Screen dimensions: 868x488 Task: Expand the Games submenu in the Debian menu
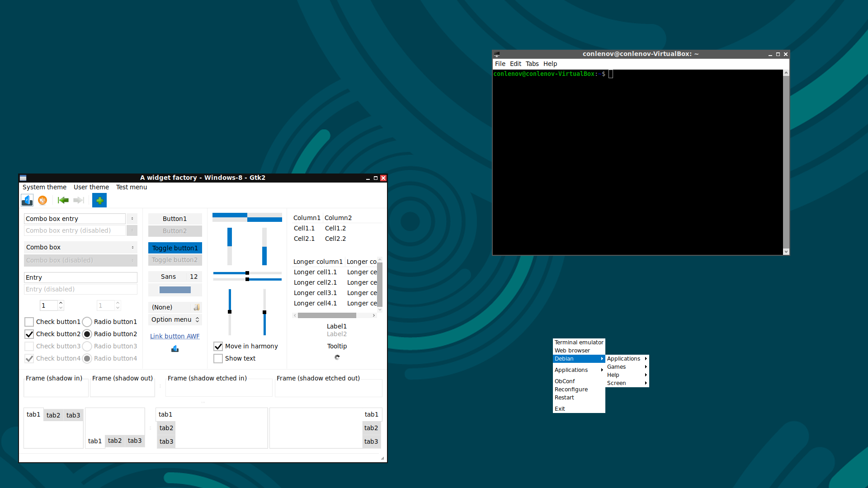tap(627, 367)
